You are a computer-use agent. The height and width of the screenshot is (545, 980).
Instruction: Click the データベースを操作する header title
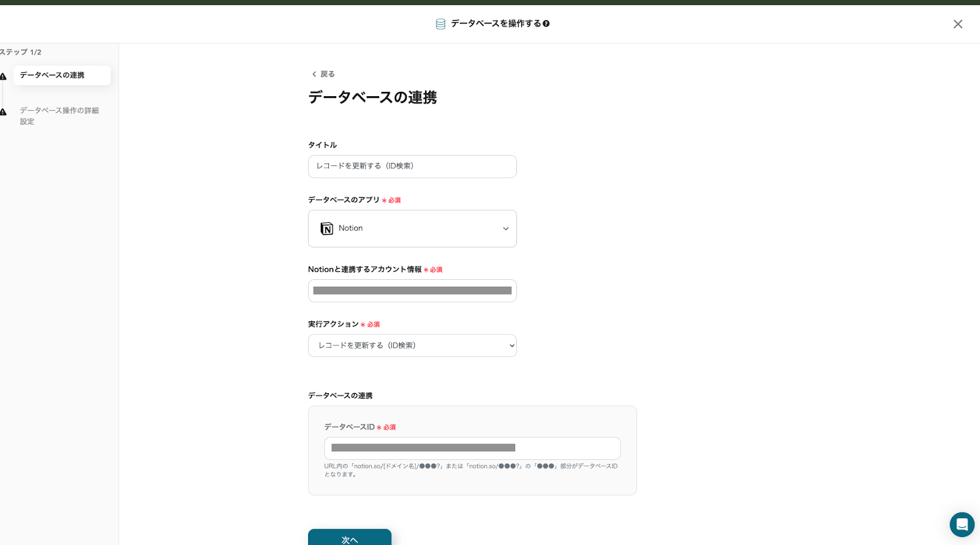(x=496, y=24)
